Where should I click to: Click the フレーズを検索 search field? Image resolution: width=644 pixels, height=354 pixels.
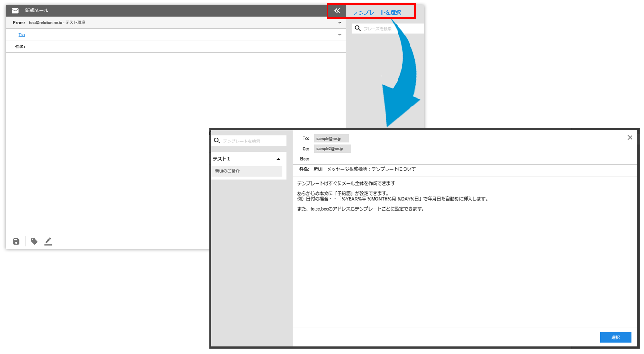(x=388, y=28)
